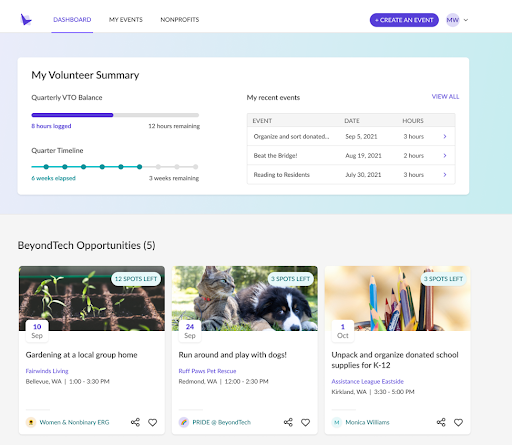Click the Quarterly VTO Balance progress bar
The image size is (512, 445).
[x=115, y=115]
